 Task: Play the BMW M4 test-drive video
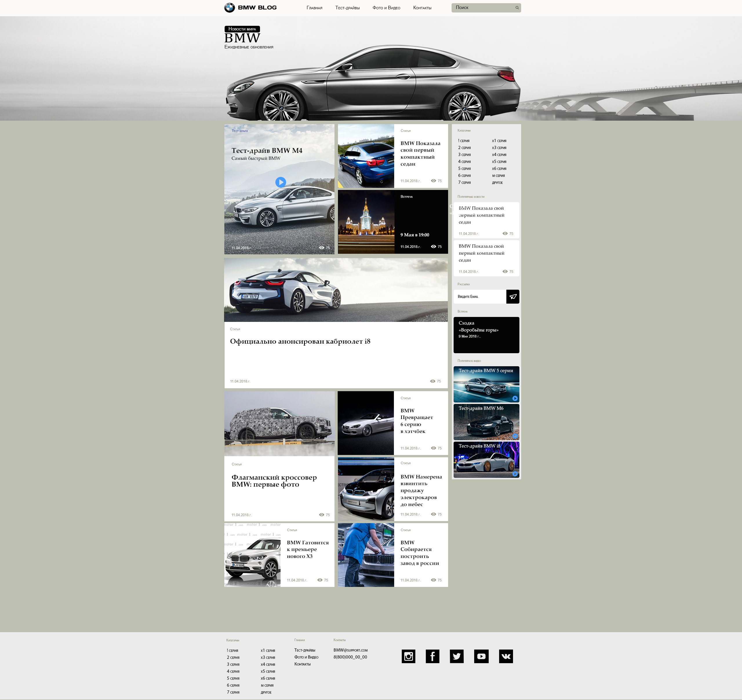point(281,182)
